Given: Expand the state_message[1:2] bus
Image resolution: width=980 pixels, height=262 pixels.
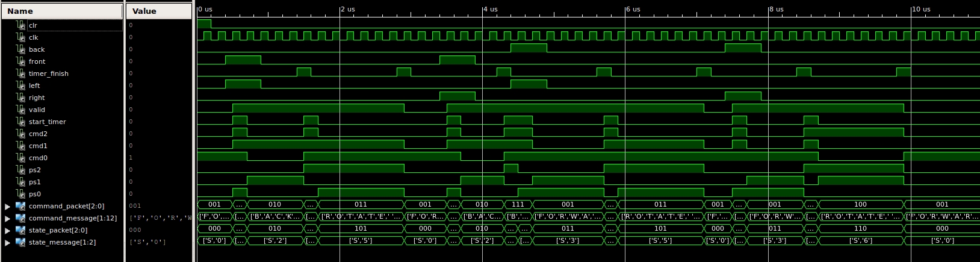Looking at the screenshot, I should 7,242.
